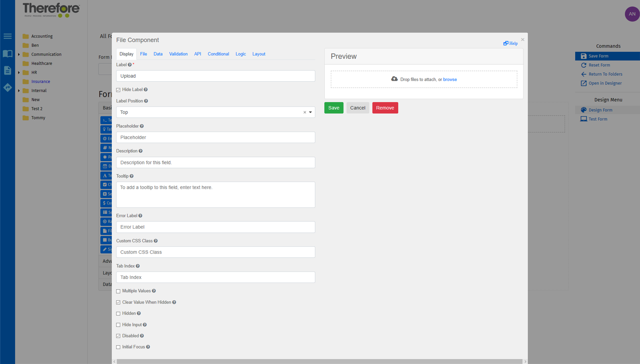Uncheck the Hide Label checkbox

[118, 90]
